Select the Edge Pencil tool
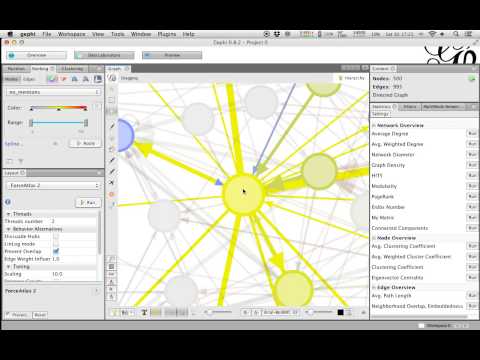The image size is (480, 360). (x=112, y=171)
